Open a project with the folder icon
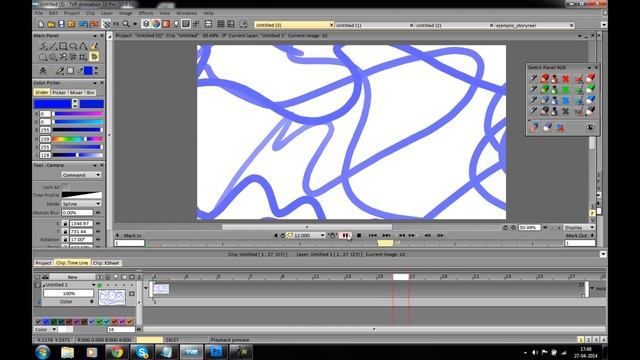This screenshot has width=640, height=360. coord(51,24)
